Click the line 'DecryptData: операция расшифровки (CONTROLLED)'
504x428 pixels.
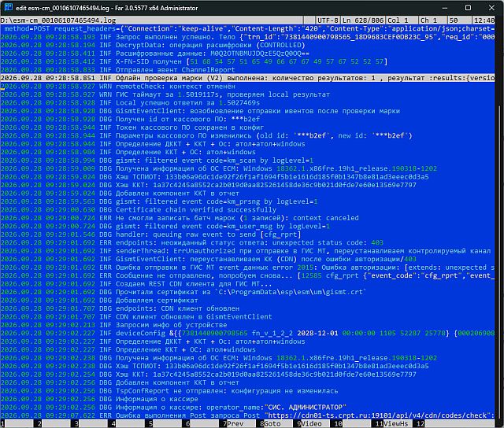[153, 46]
